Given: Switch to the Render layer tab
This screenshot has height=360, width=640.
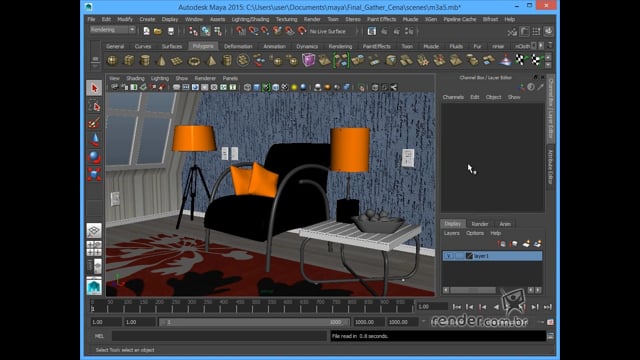Looking at the screenshot, I should [480, 224].
